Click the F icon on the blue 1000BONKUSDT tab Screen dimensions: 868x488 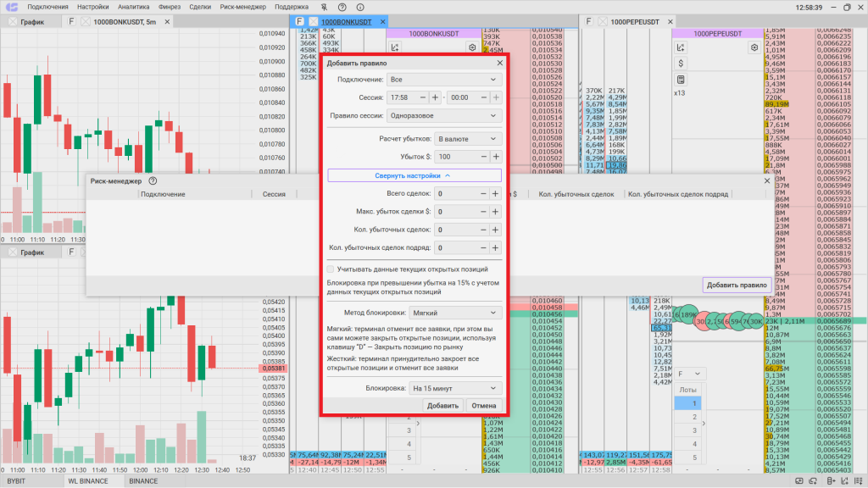(299, 21)
